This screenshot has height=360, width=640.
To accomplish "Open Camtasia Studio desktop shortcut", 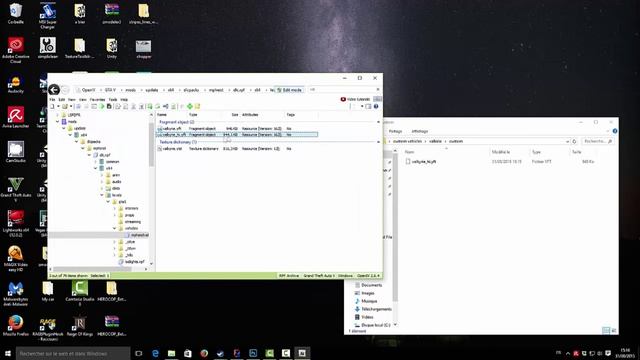I will point(80,293).
